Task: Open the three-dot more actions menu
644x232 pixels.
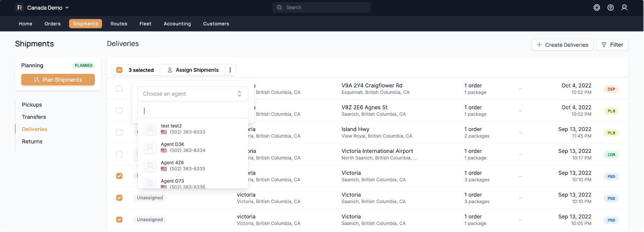Action: (230, 70)
